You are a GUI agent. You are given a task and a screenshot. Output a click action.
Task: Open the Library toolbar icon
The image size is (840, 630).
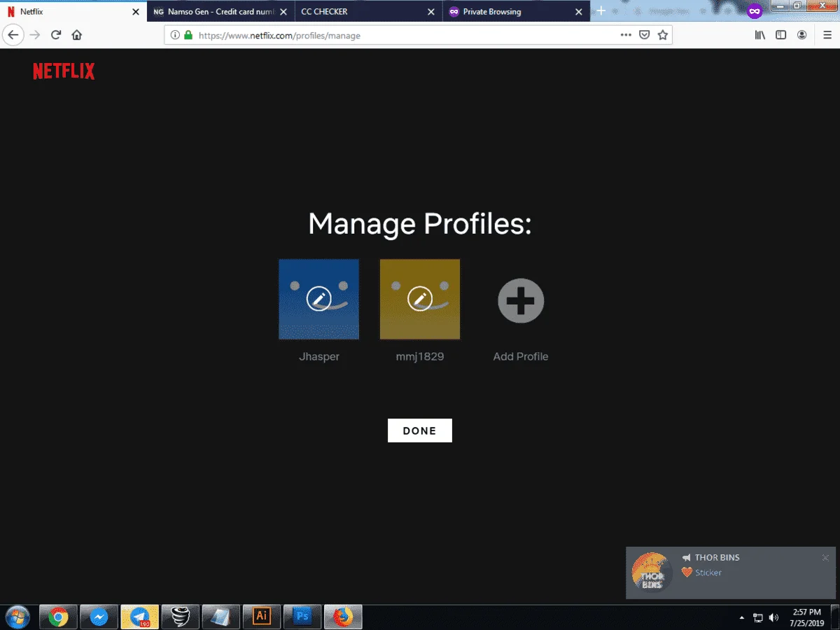pyautogui.click(x=760, y=35)
